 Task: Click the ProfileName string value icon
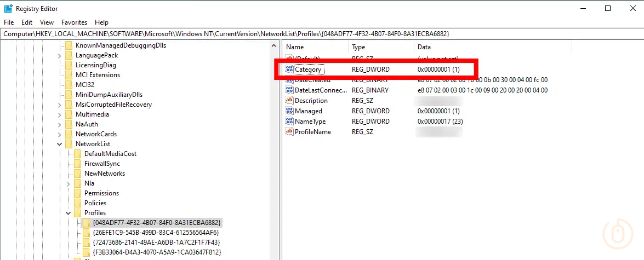[290, 132]
